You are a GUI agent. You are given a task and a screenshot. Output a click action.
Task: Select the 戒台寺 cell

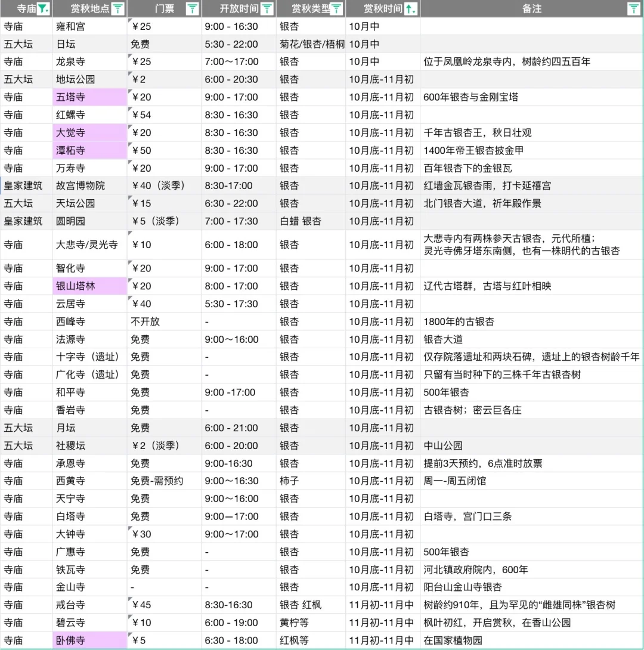89,605
